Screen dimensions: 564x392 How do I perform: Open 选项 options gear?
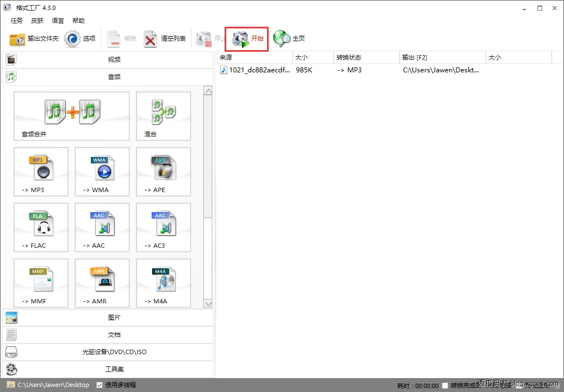80,39
